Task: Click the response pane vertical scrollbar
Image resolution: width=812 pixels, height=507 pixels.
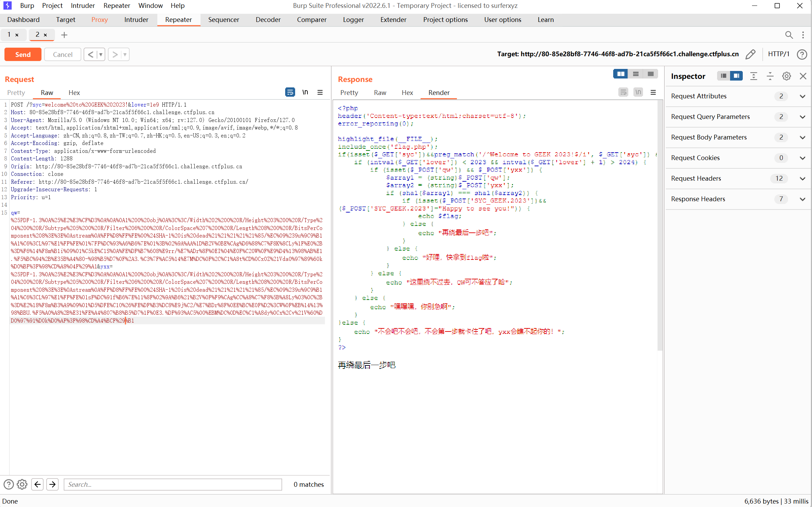Action: click(660, 226)
